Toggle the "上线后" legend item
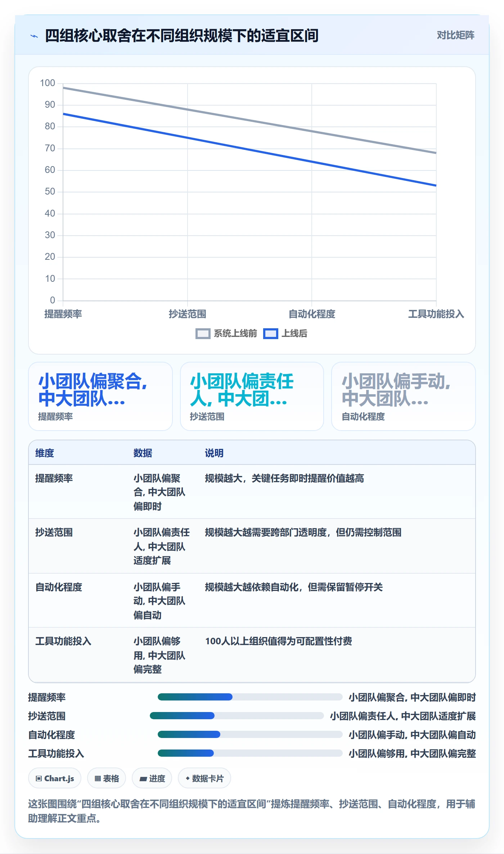The height and width of the screenshot is (854, 504). (285, 334)
